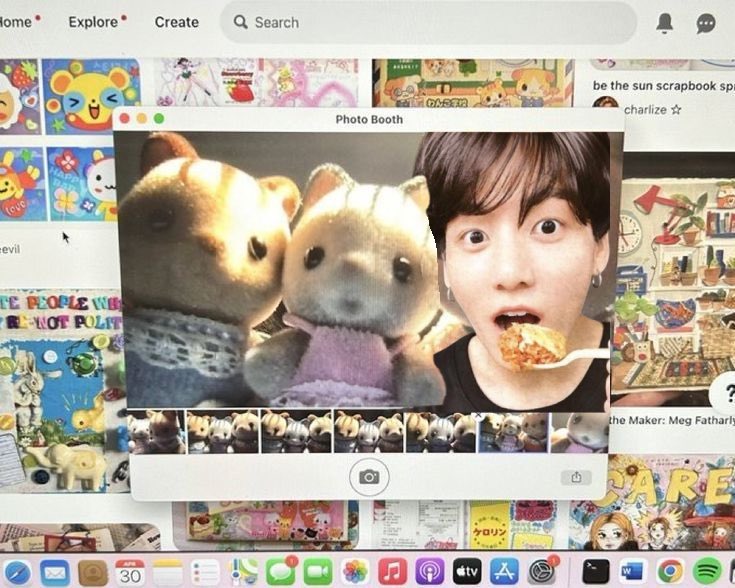
Task: Open Microsoft Word from the Dock
Action: [633, 573]
